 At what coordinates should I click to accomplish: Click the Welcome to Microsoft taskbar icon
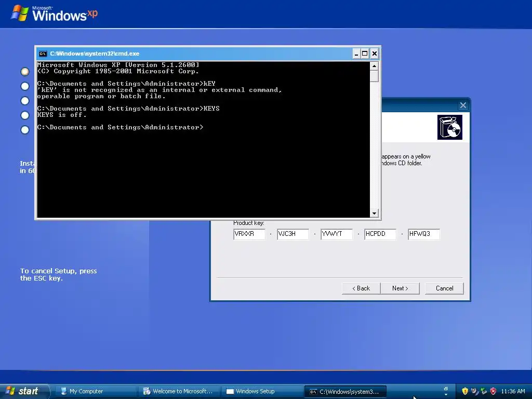(x=147, y=391)
